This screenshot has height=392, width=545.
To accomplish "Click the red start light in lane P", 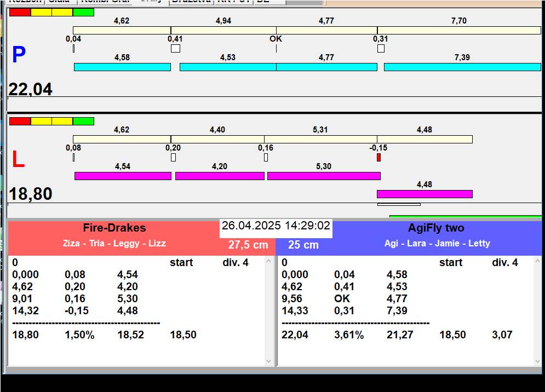I will click(x=20, y=12).
